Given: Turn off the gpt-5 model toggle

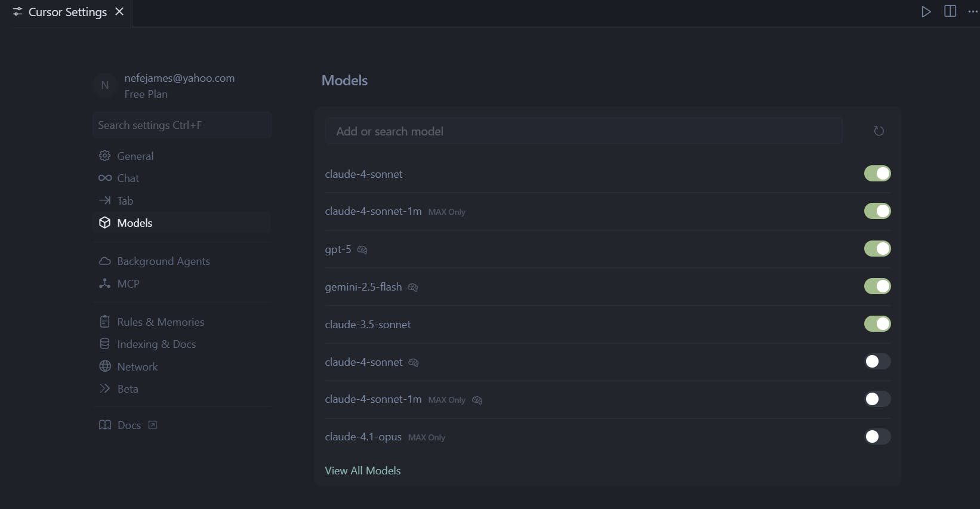Looking at the screenshot, I should coord(877,249).
